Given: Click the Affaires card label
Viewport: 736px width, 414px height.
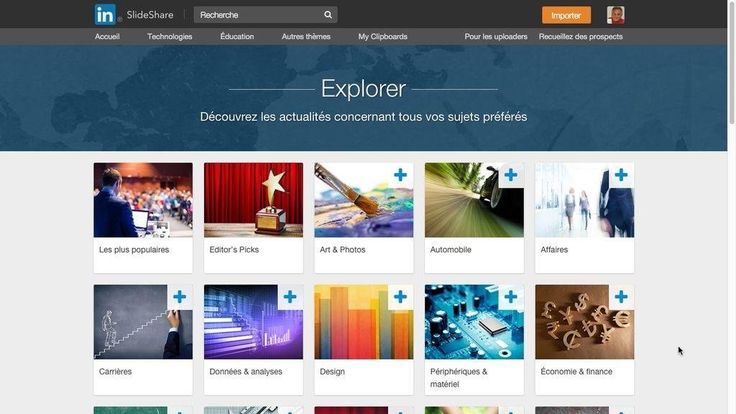Looking at the screenshot, I should (554, 250).
